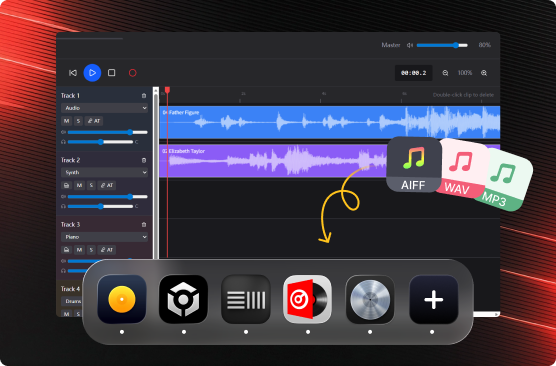Click the Track 2 name label

point(70,160)
